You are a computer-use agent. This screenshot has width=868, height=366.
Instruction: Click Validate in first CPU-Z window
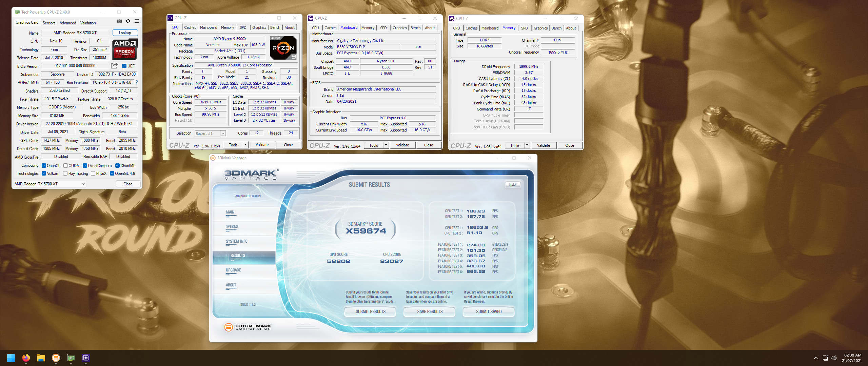click(262, 145)
